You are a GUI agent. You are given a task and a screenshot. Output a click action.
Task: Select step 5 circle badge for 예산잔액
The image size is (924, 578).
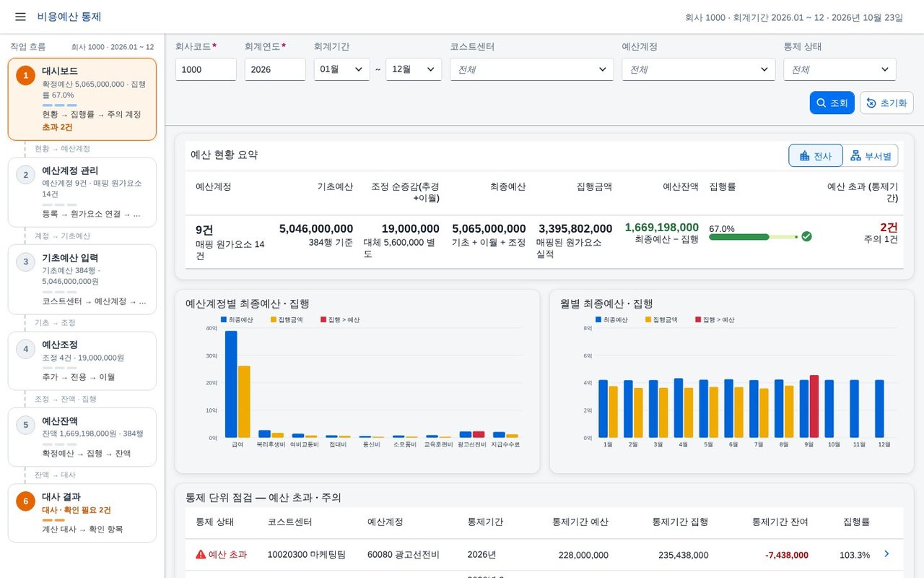(x=25, y=425)
